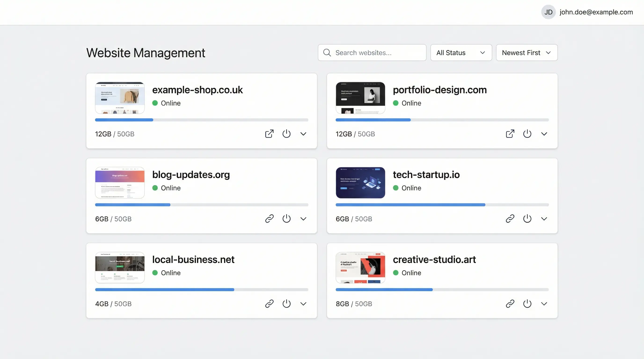The image size is (644, 359).
Task: Open the Newest First sort dropdown
Action: pyautogui.click(x=527, y=53)
